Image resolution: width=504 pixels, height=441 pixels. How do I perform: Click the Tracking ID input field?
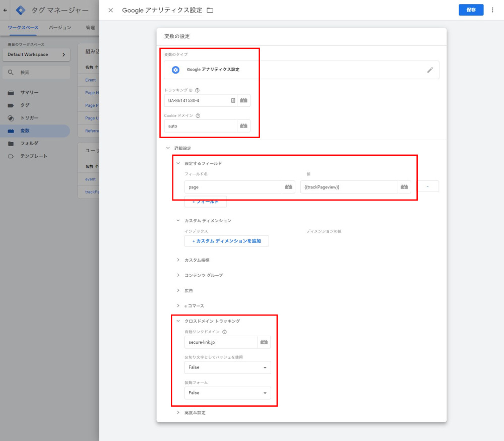(199, 100)
